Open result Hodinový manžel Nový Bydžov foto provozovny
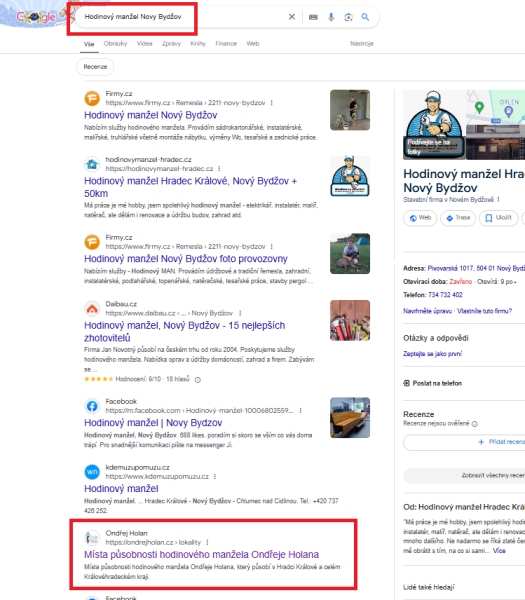Image resolution: width=525 pixels, height=600 pixels. click(x=186, y=259)
